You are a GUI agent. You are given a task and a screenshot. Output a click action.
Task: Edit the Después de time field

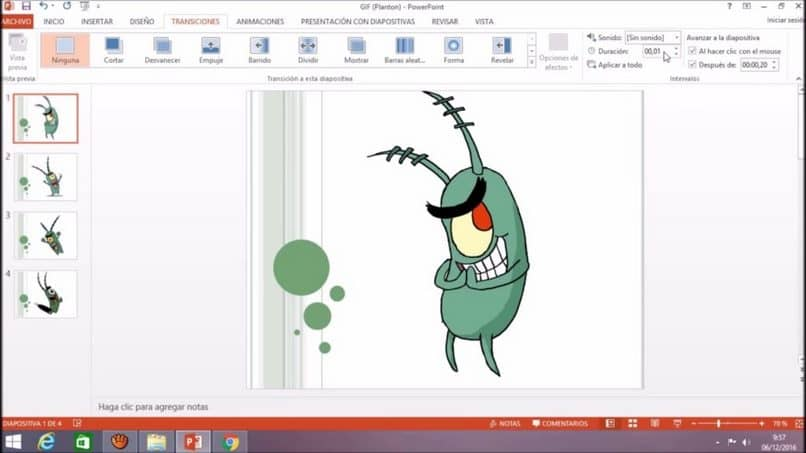(755, 65)
